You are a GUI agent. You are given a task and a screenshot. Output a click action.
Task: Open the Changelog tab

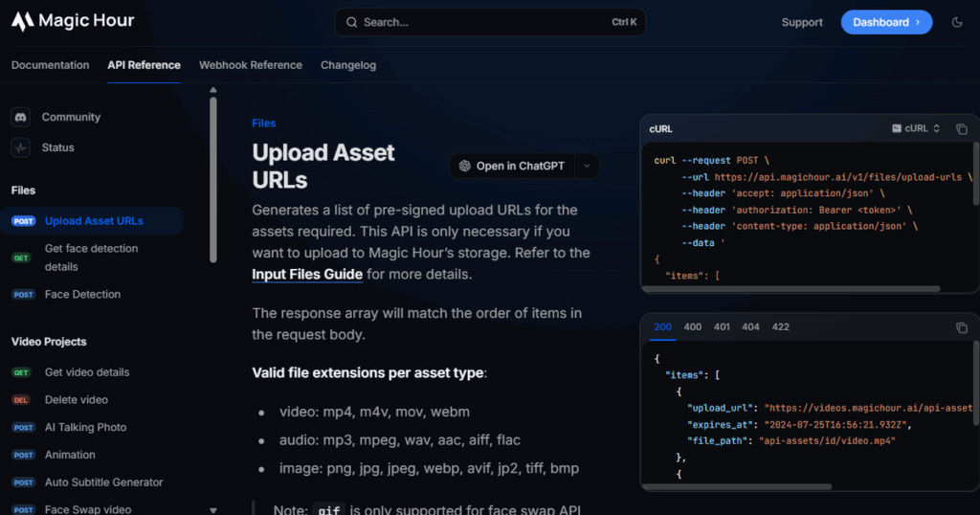coord(348,65)
